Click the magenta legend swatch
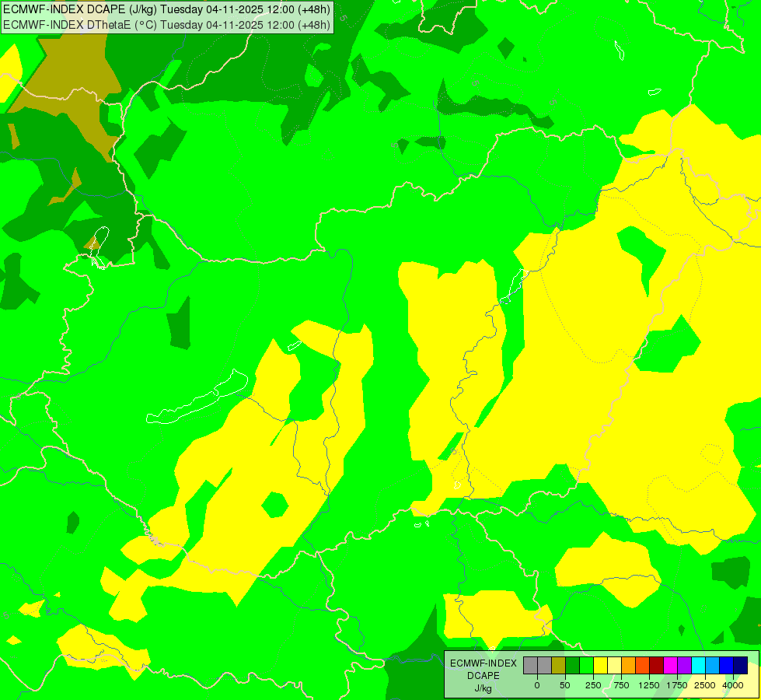761x700 pixels. (670, 666)
